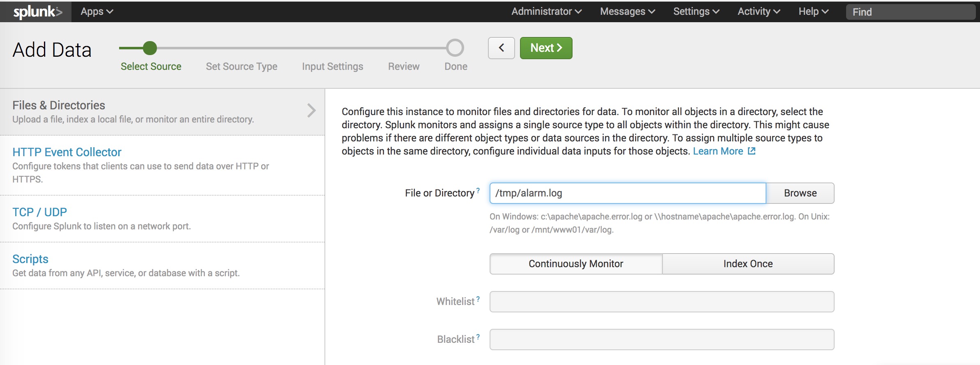Click the Files & Directories chevron arrow
This screenshot has height=365, width=980.
pos(311,110)
